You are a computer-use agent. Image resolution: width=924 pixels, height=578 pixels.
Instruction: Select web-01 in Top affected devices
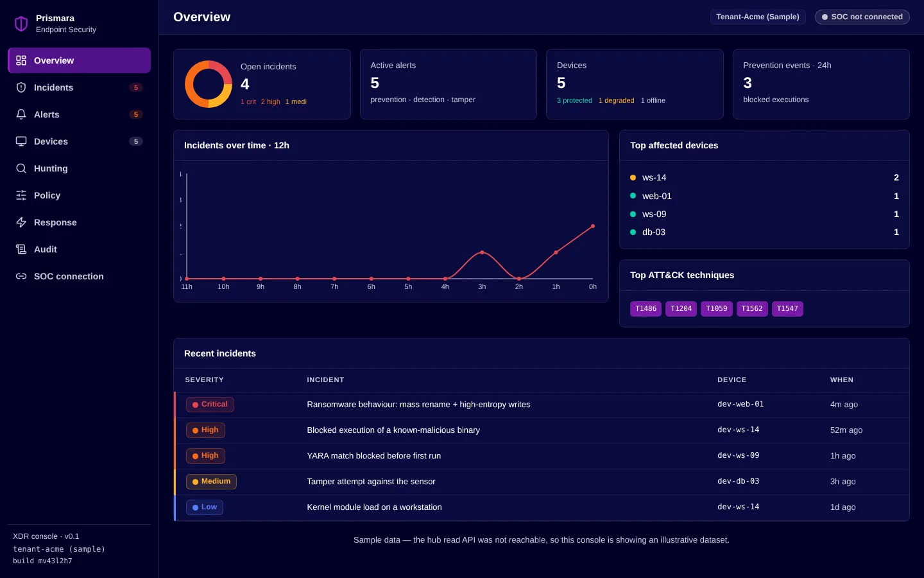coord(764,196)
